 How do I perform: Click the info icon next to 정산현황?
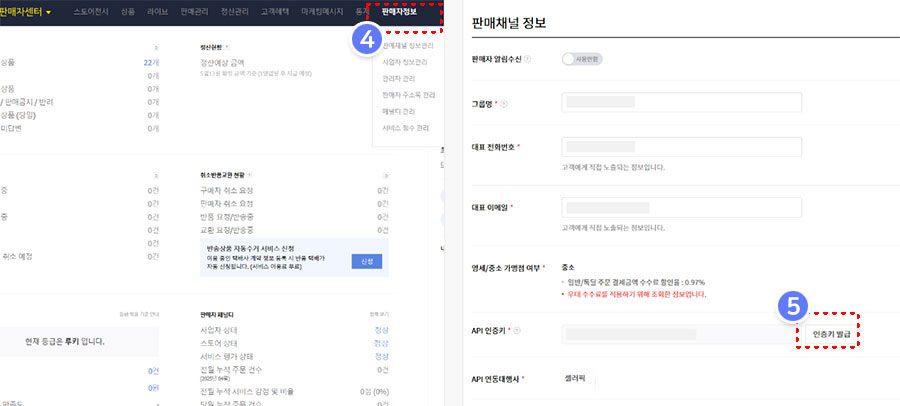[228, 46]
